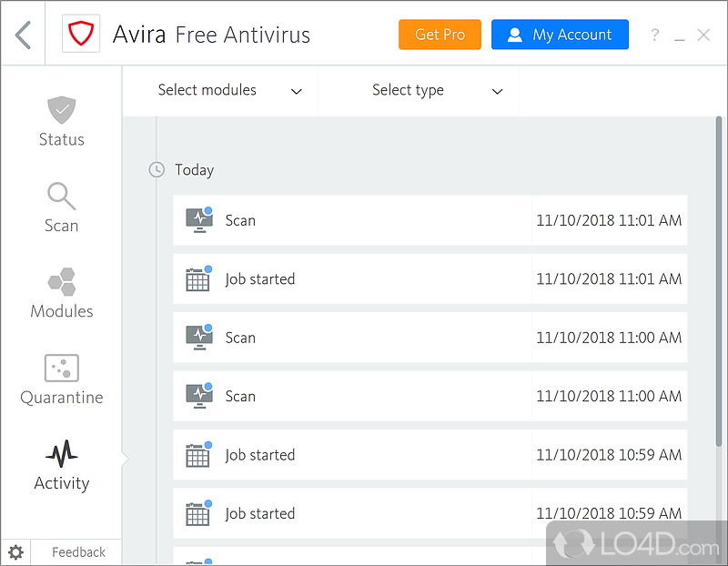The height and width of the screenshot is (566, 728).
Task: Click the Avira red shield logo
Action: (81, 35)
